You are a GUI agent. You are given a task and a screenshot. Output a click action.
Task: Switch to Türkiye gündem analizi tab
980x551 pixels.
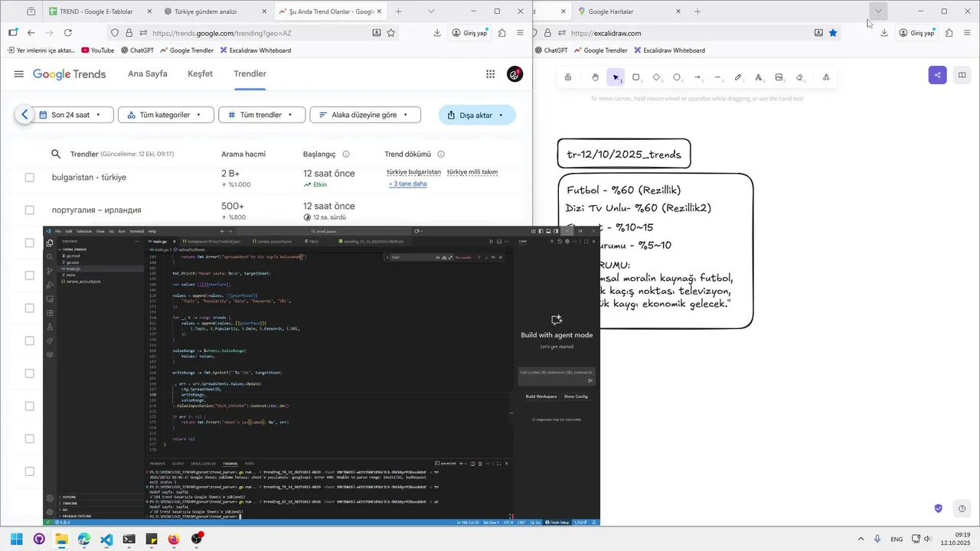(215, 11)
